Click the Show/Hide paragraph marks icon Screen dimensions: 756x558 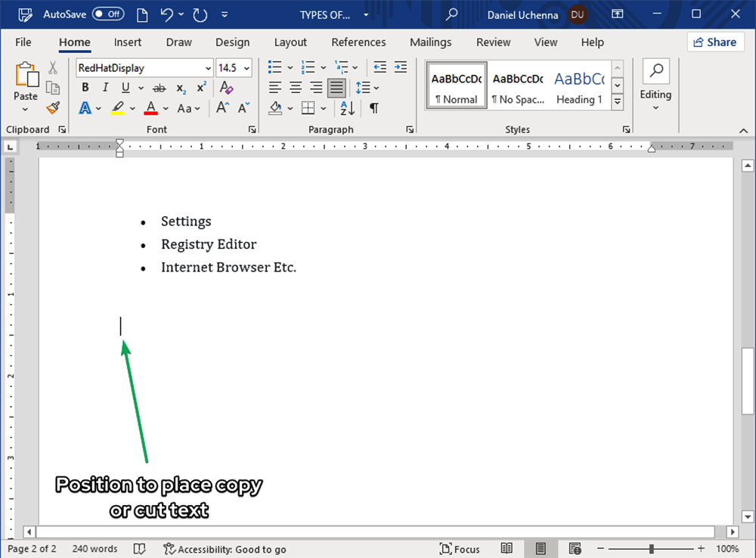coord(373,108)
